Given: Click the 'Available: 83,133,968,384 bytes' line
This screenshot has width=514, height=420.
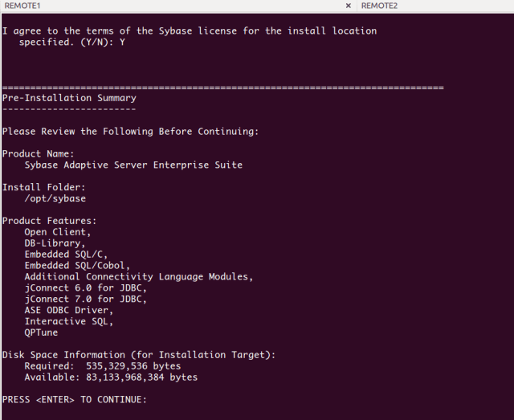Looking at the screenshot, I should (x=111, y=377).
